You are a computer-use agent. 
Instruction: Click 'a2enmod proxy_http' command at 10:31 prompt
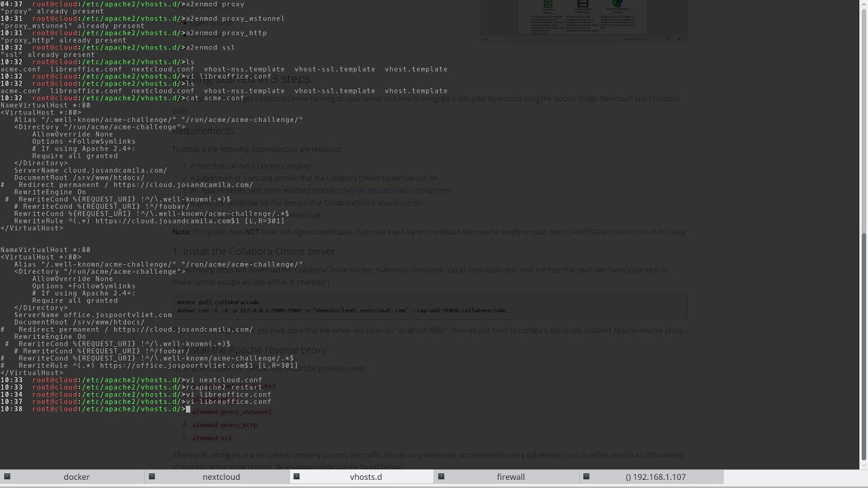point(226,33)
